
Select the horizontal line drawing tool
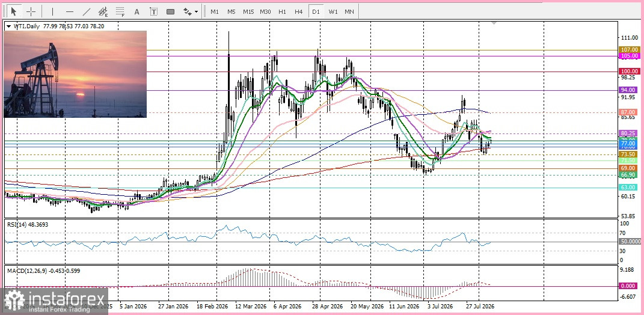coord(70,11)
